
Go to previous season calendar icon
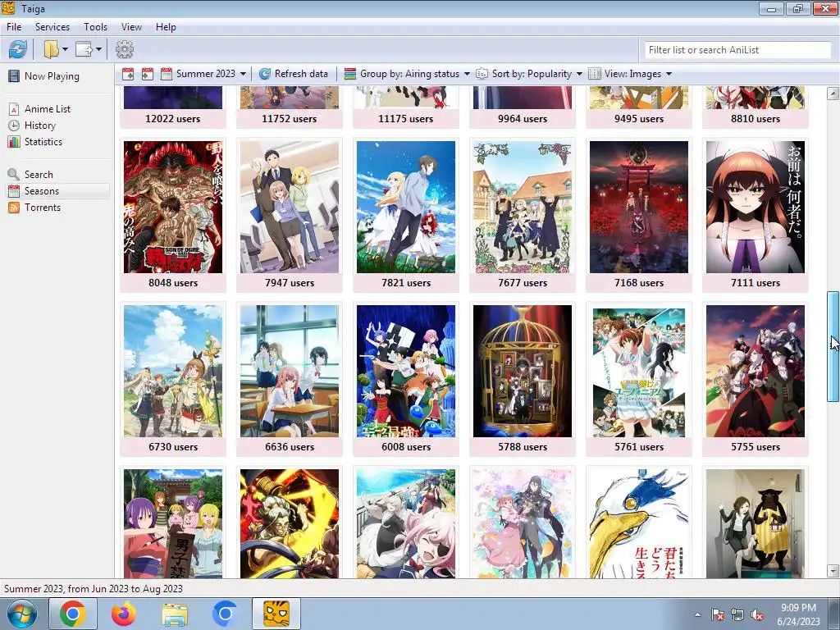click(128, 74)
